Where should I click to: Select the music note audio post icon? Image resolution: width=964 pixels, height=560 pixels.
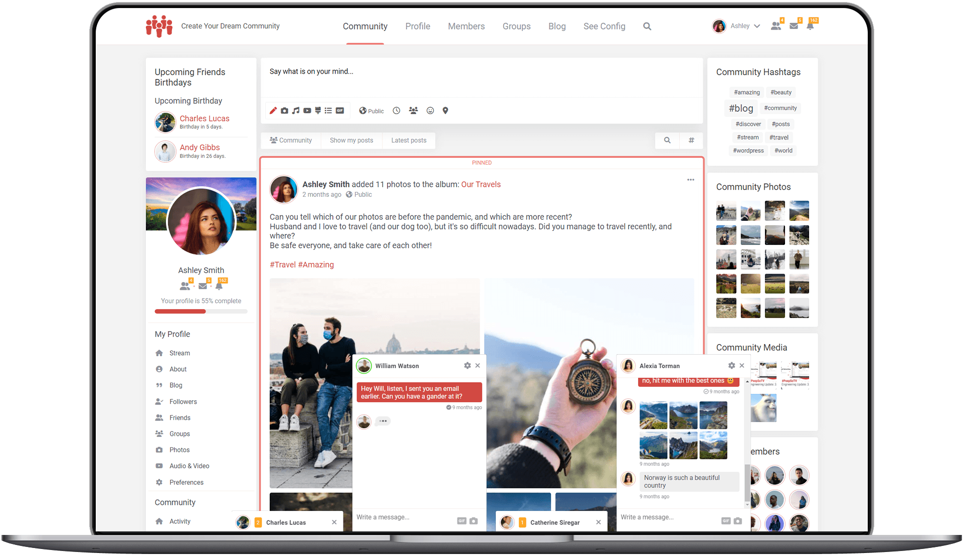296,111
